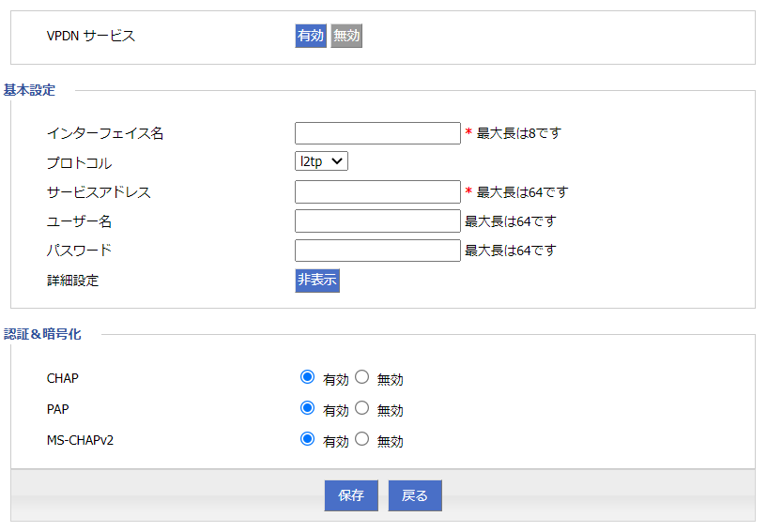Screen dimensions: 767x532
Task: Open the プロトコル l2tp dropdown
Action: tap(321, 161)
